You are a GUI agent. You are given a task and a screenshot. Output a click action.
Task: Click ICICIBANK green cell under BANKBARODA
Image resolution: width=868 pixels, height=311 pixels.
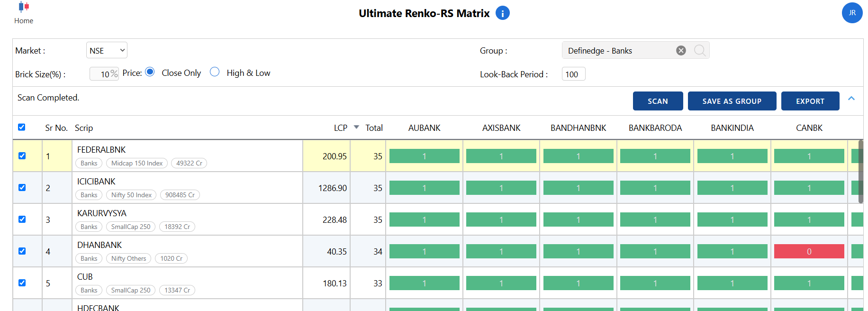[x=655, y=188]
